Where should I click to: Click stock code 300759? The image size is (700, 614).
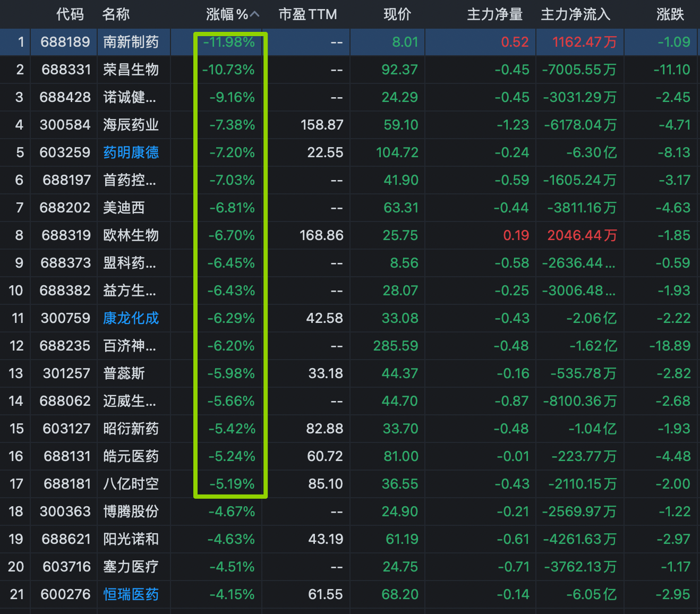66,318
